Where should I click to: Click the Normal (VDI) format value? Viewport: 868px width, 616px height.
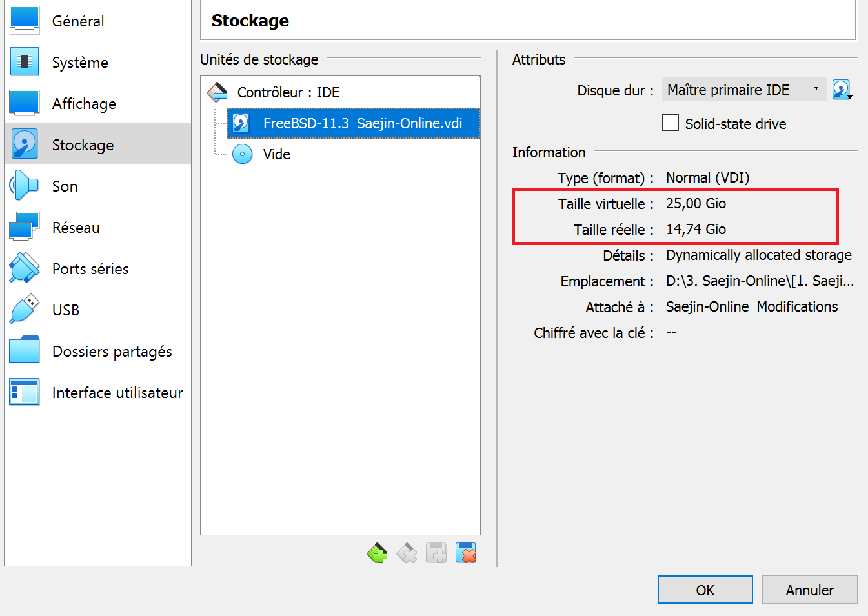[707, 177]
